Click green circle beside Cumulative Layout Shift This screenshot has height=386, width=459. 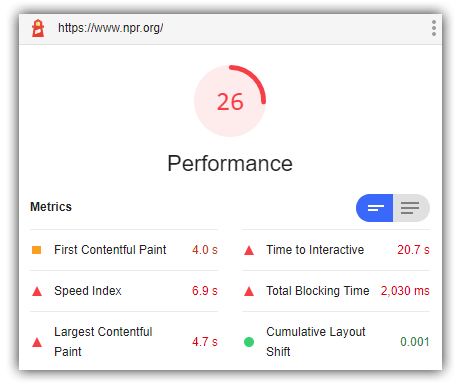pyautogui.click(x=249, y=342)
